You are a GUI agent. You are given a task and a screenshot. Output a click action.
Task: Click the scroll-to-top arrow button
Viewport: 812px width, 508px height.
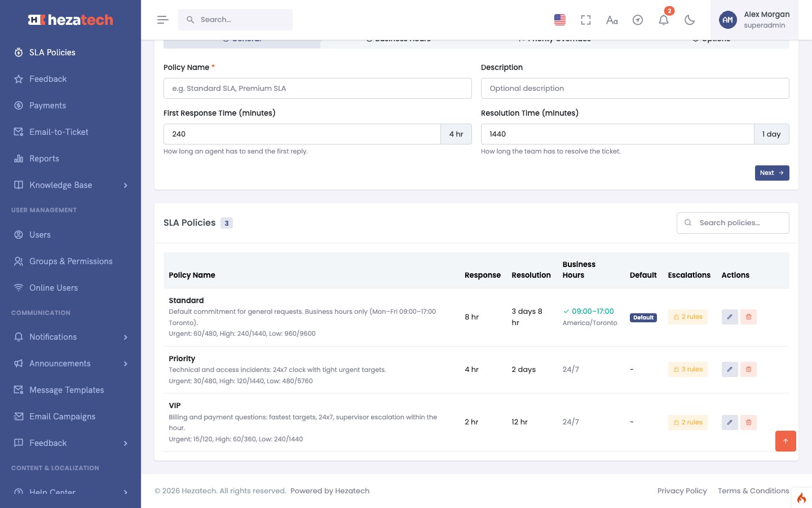(x=785, y=441)
